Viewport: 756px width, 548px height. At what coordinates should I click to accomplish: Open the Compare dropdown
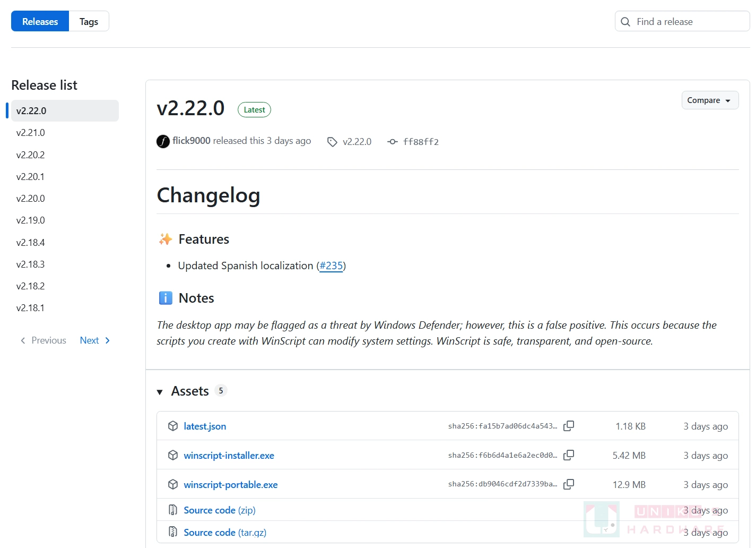click(710, 100)
